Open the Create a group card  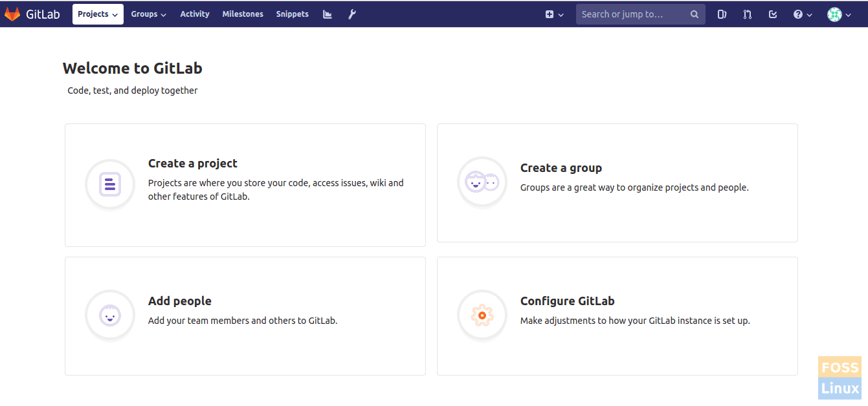tap(618, 183)
